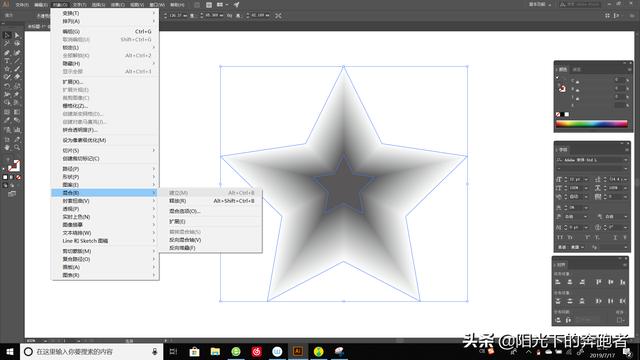Choose Make Pixel Perfect (设为像素级优化)
The width and height of the screenshot is (640, 360).
[x=105, y=140]
